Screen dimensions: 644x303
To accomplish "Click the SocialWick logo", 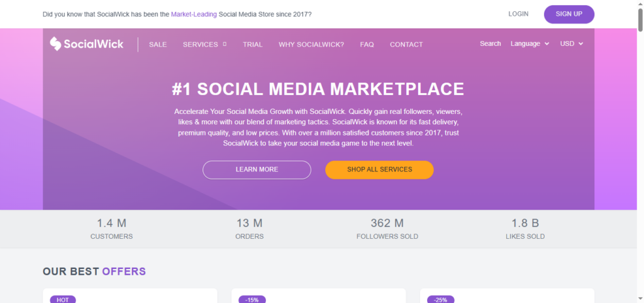I will pyautogui.click(x=87, y=44).
